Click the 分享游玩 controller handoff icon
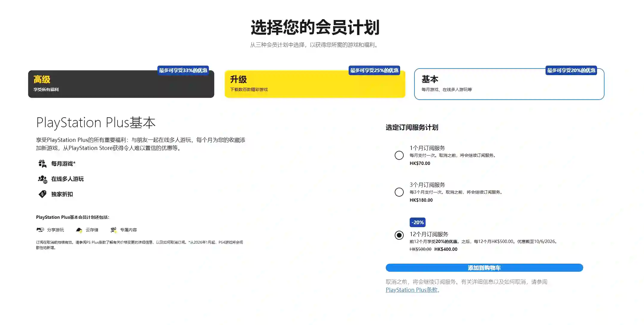The width and height of the screenshot is (644, 325). (40, 230)
